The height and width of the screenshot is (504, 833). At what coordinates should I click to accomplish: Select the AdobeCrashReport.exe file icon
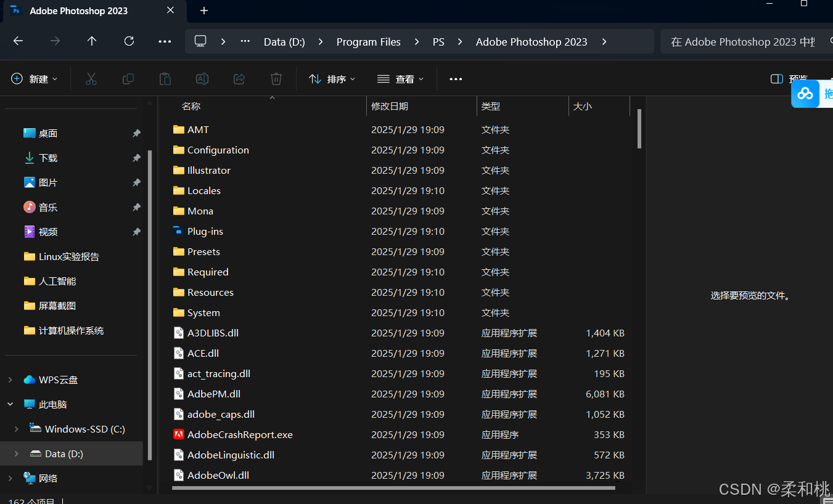[179, 434]
